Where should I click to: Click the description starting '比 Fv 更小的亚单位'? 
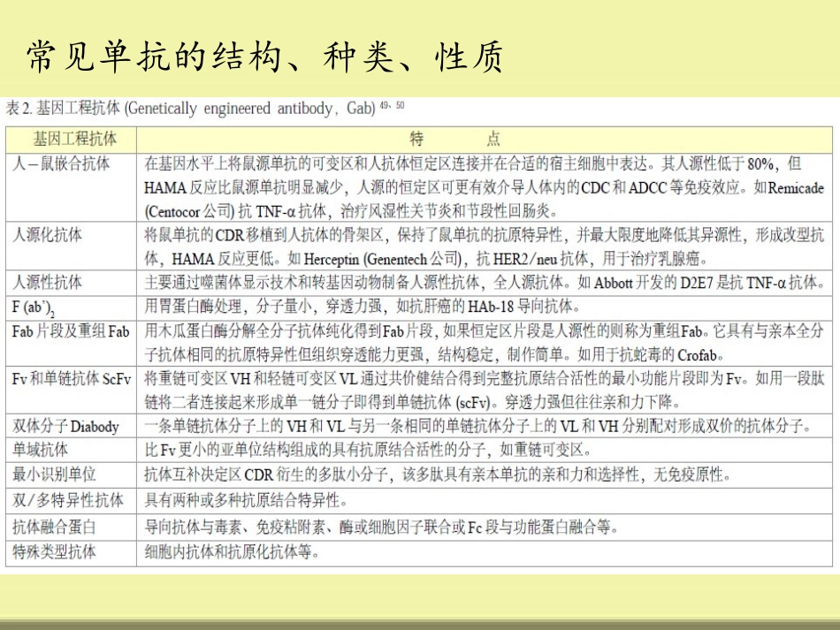coord(368,450)
